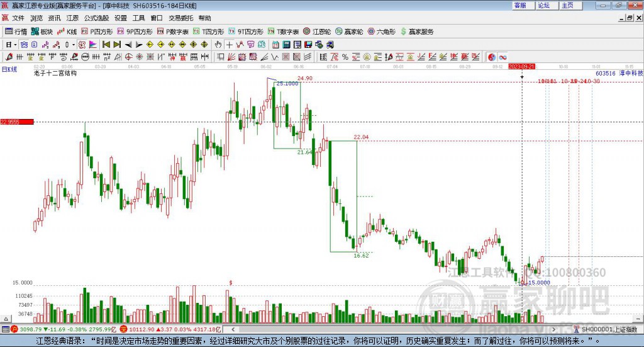Image resolution: width=644 pixels, height=347 pixels.
Task: Click the 22.9555 red price label
Action: coord(17,122)
